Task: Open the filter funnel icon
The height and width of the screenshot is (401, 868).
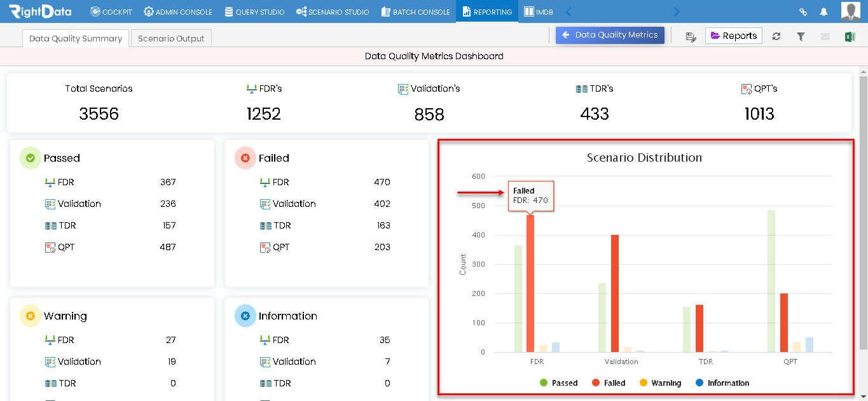Action: 801,36
